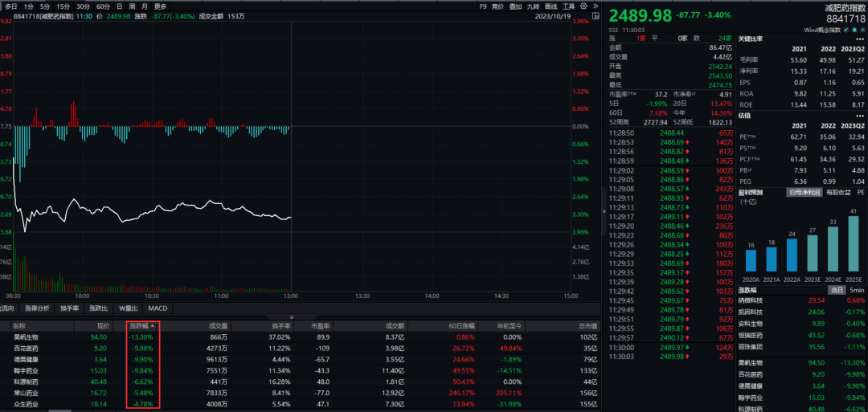Screen dimensions: 868x412
Task: Click the 换手率 analysis tab
Action: point(70,308)
